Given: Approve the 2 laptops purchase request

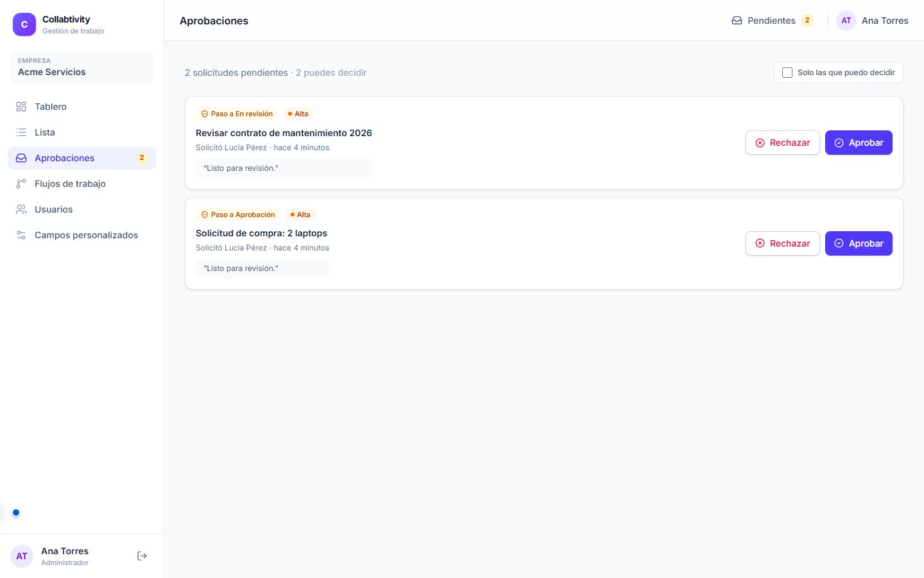Looking at the screenshot, I should pyautogui.click(x=859, y=243).
